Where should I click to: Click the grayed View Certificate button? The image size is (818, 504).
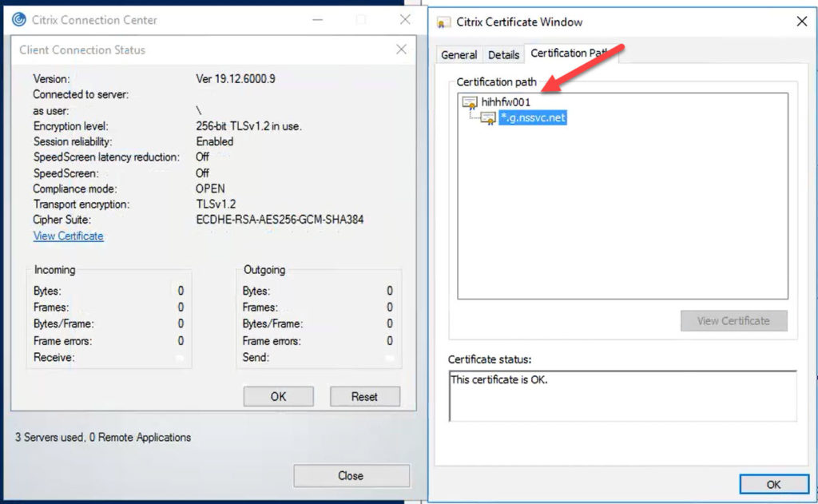tap(733, 320)
